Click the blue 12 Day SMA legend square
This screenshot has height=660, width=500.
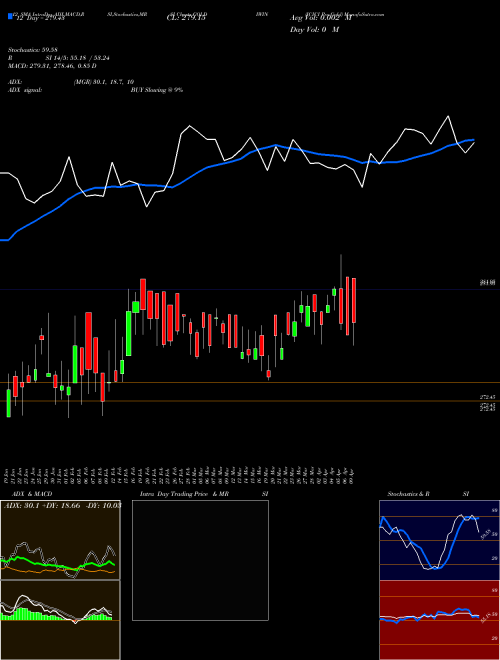click(x=10, y=16)
